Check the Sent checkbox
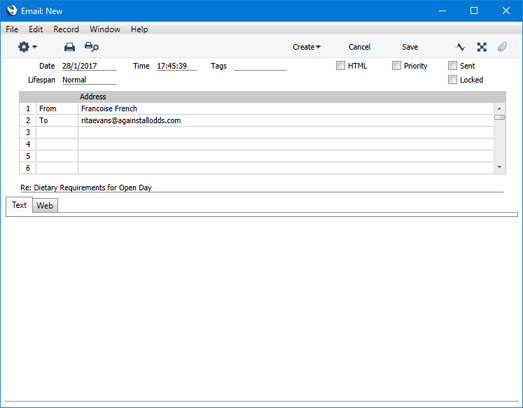Screen dimensions: 523x408 452,65
